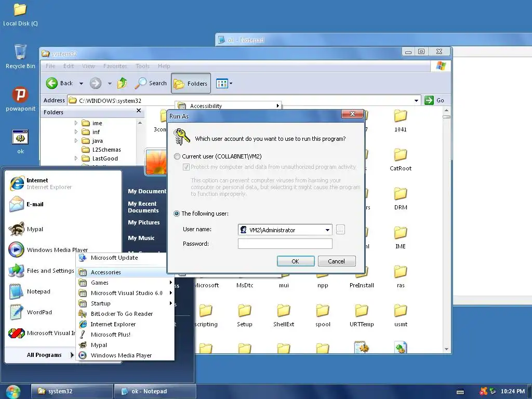Select Current user radio button

pos(177,156)
